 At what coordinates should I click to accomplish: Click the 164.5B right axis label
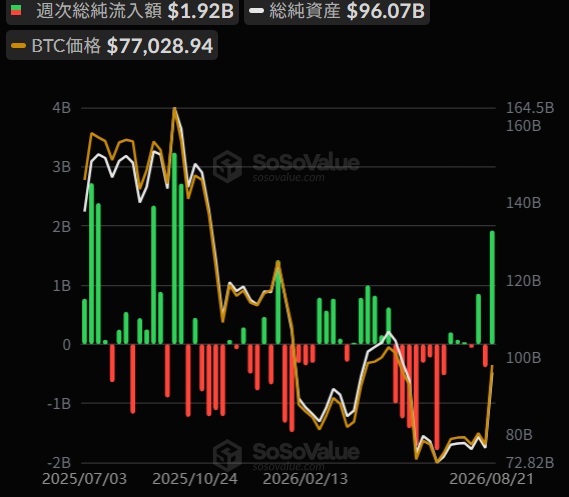click(x=530, y=108)
